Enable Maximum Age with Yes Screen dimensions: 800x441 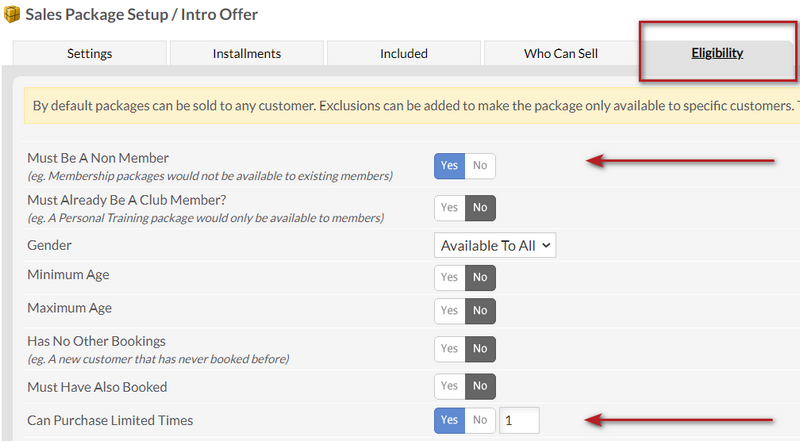pos(449,311)
